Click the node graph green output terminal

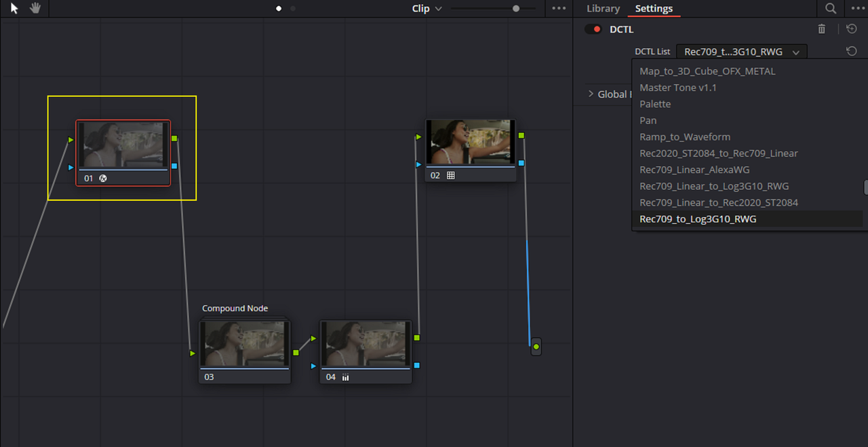(536, 347)
